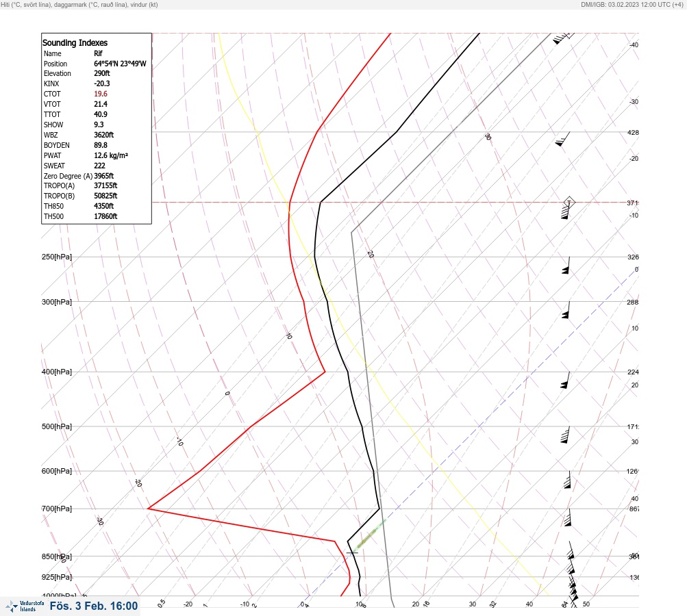Click the date label 'Fös. 3 Feb. 16:00'
Image resolution: width=687 pixels, height=616 pixels.
[94, 606]
